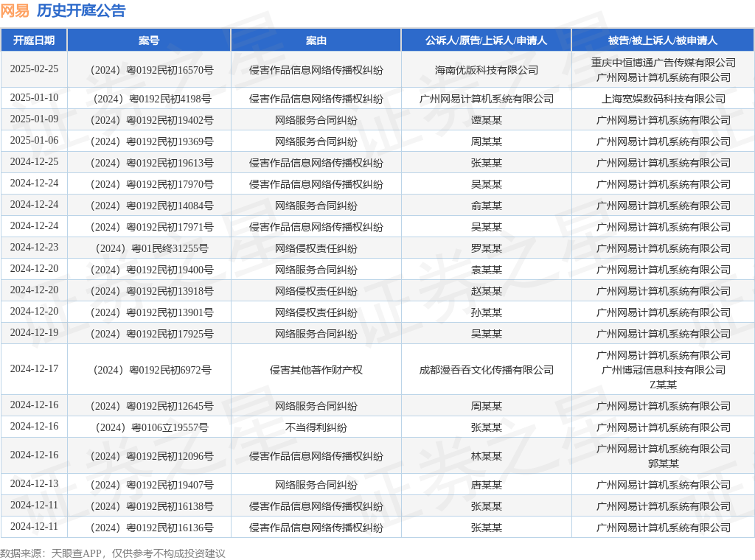
Task: Select case number 粤0192民初13918号
Action: (x=152, y=292)
